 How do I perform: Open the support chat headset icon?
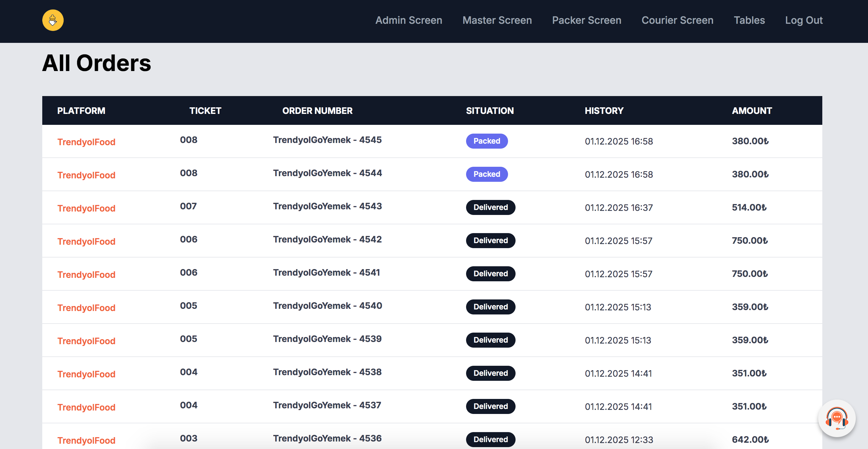(x=837, y=419)
